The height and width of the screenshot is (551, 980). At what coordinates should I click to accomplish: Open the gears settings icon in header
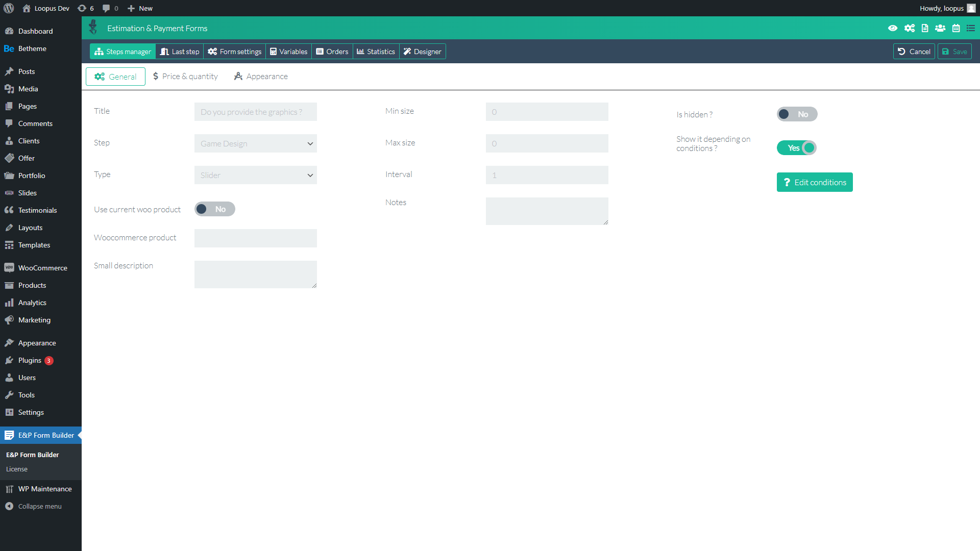909,28
